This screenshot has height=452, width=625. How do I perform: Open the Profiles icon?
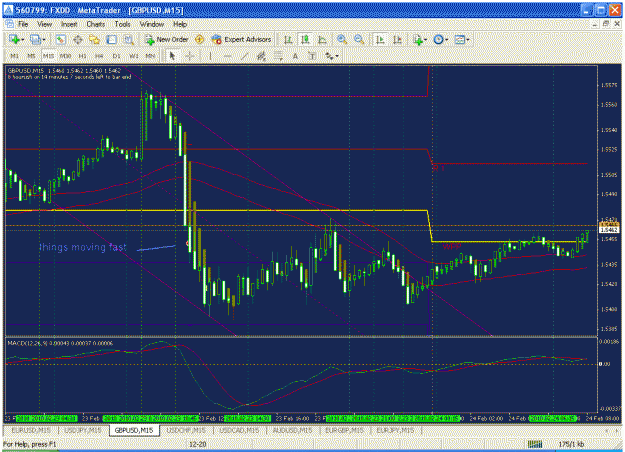tap(35, 39)
